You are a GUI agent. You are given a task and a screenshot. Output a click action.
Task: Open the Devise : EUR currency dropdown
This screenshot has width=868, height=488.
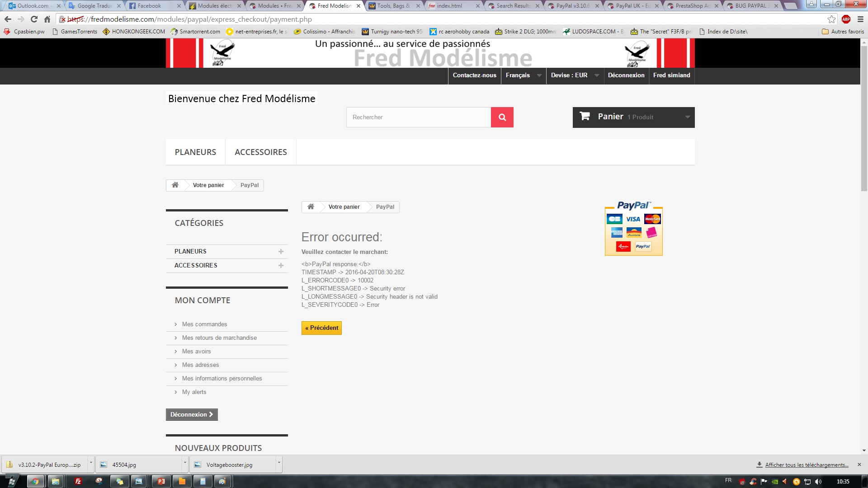(x=575, y=75)
